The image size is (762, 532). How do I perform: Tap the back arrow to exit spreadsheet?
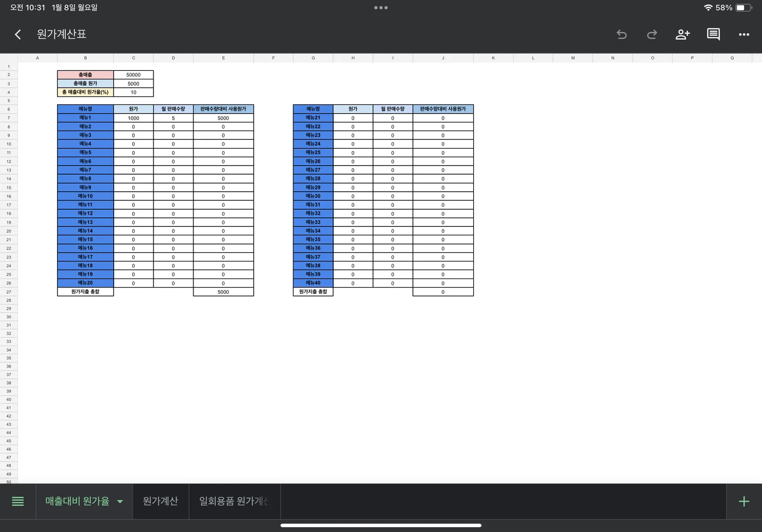tap(18, 35)
